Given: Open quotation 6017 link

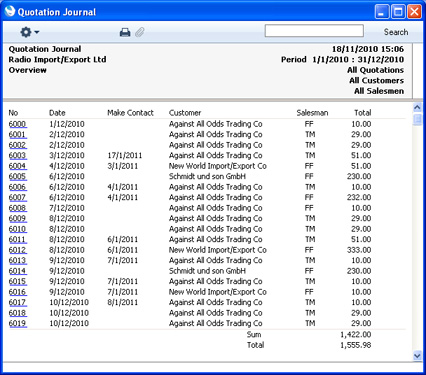Looking at the screenshot, I should click(x=18, y=302).
